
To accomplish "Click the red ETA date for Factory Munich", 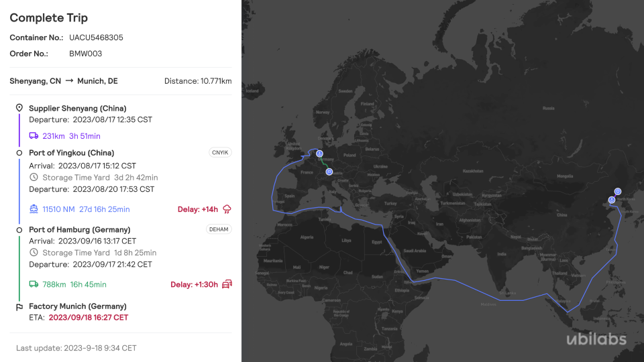I will (x=88, y=318).
